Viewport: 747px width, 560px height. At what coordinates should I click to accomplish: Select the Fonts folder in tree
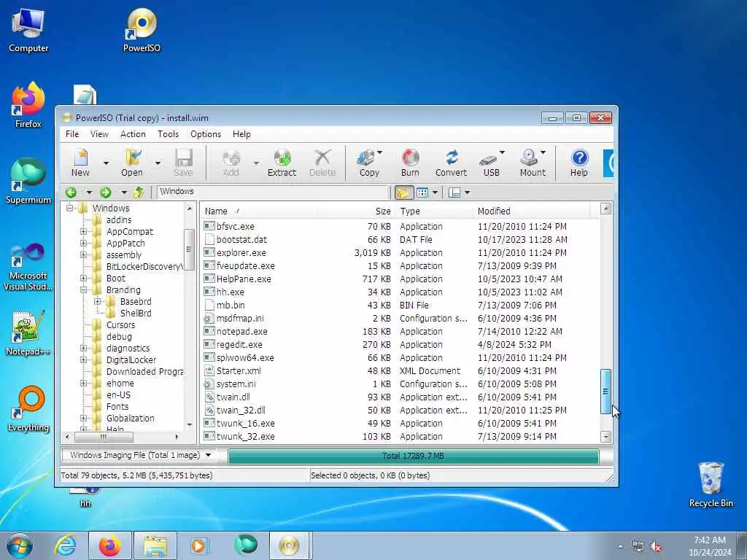point(117,407)
